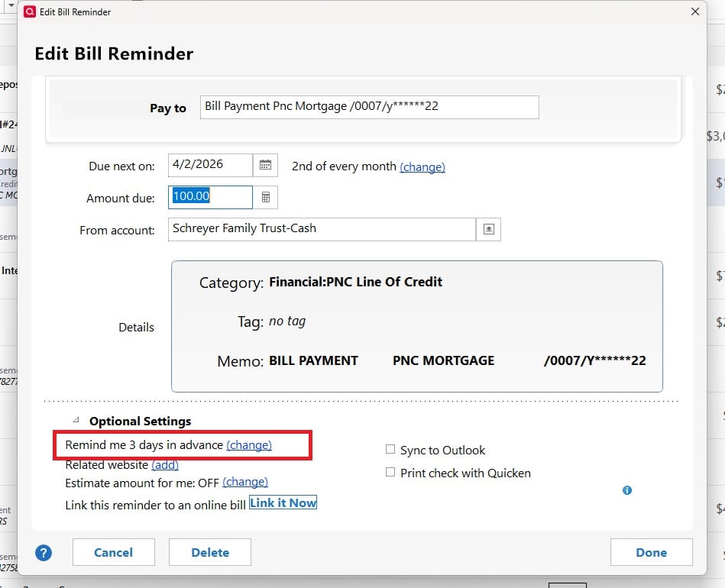Click the Amount due field
Image resolution: width=725 pixels, height=588 pixels.
tap(210, 197)
